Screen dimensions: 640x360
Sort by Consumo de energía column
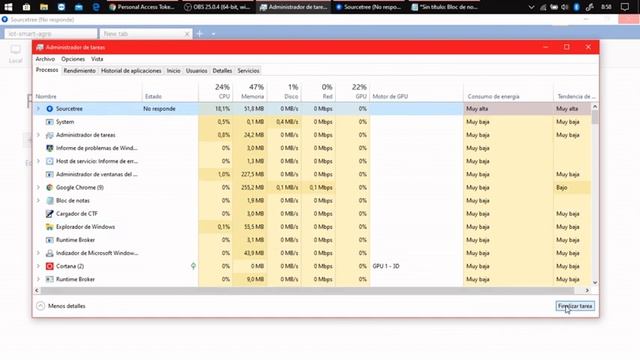[508, 91]
